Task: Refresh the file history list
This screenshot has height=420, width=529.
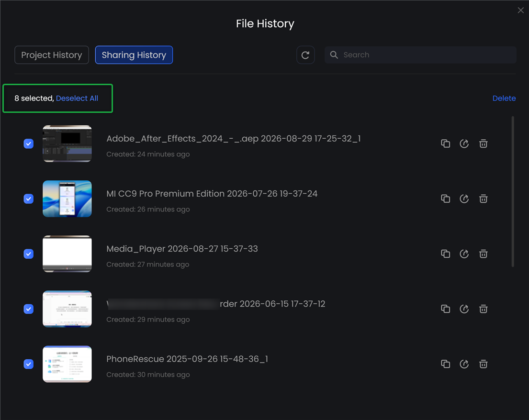Action: 305,55
